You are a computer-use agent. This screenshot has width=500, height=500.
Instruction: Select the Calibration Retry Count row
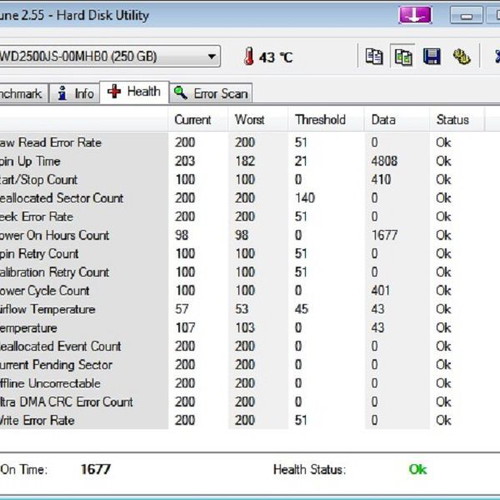pyautogui.click(x=242, y=272)
